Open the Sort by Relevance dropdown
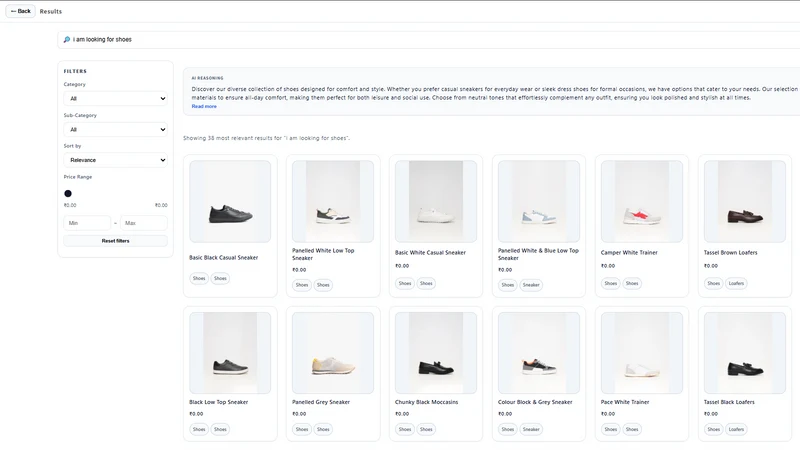This screenshot has width=800, height=450. [115, 160]
